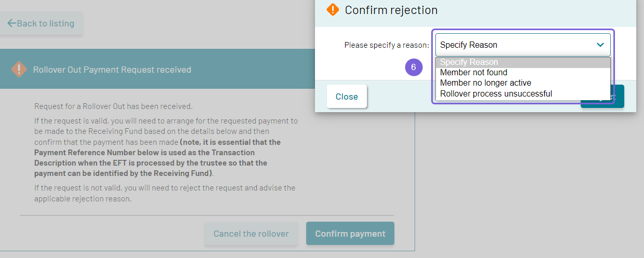Open the Specify Reason combo box
The image size is (644, 258).
523,45
